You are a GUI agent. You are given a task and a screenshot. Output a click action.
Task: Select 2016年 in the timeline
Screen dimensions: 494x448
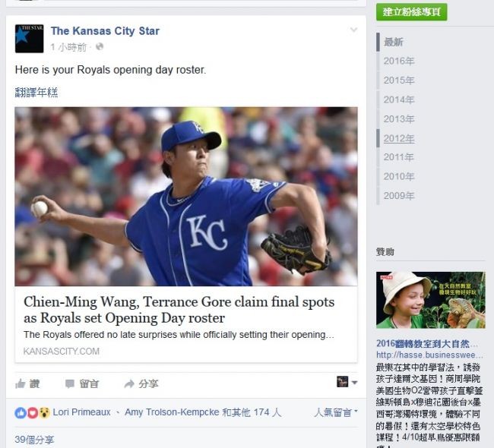pyautogui.click(x=399, y=61)
